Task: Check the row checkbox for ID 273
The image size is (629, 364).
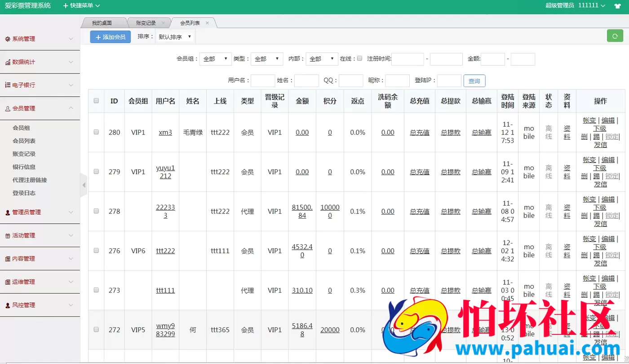Action: [96, 290]
